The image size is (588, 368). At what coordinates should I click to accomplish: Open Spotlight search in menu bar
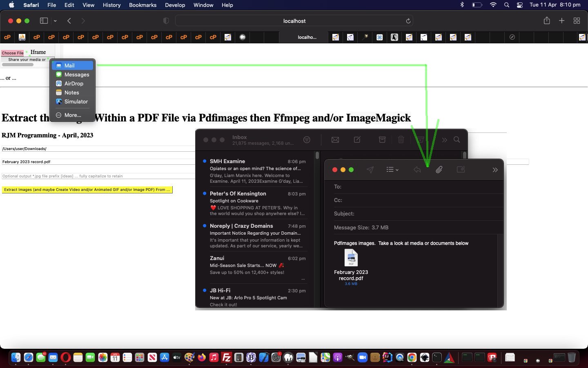coord(506,5)
